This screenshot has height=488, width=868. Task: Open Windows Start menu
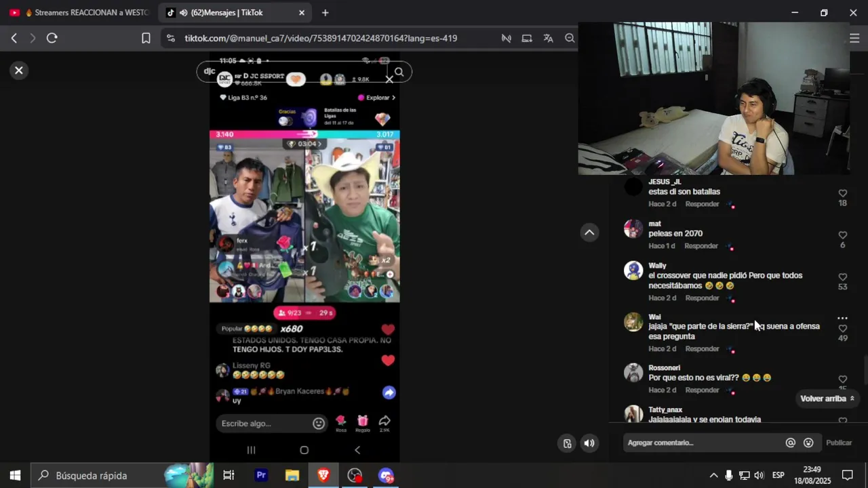[15, 475]
